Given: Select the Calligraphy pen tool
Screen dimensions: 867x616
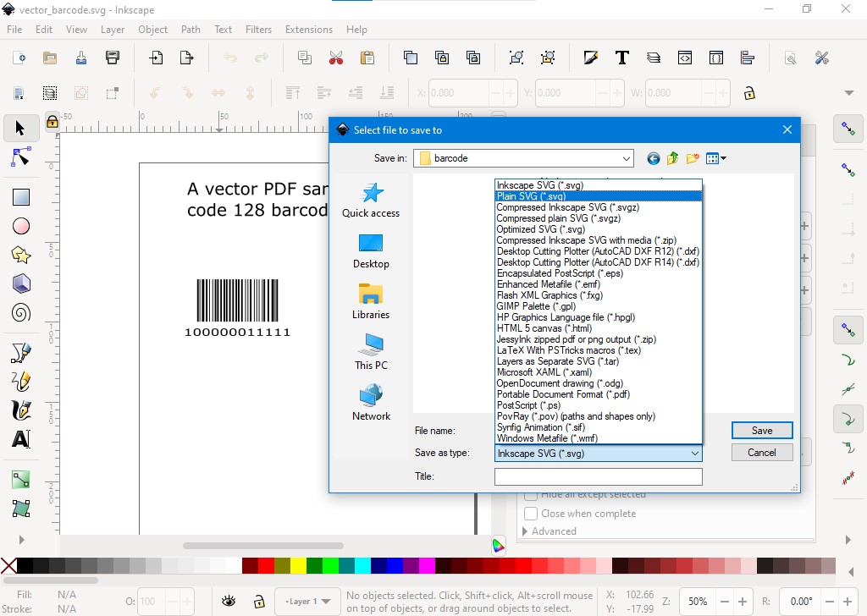Looking at the screenshot, I should coord(21,410).
